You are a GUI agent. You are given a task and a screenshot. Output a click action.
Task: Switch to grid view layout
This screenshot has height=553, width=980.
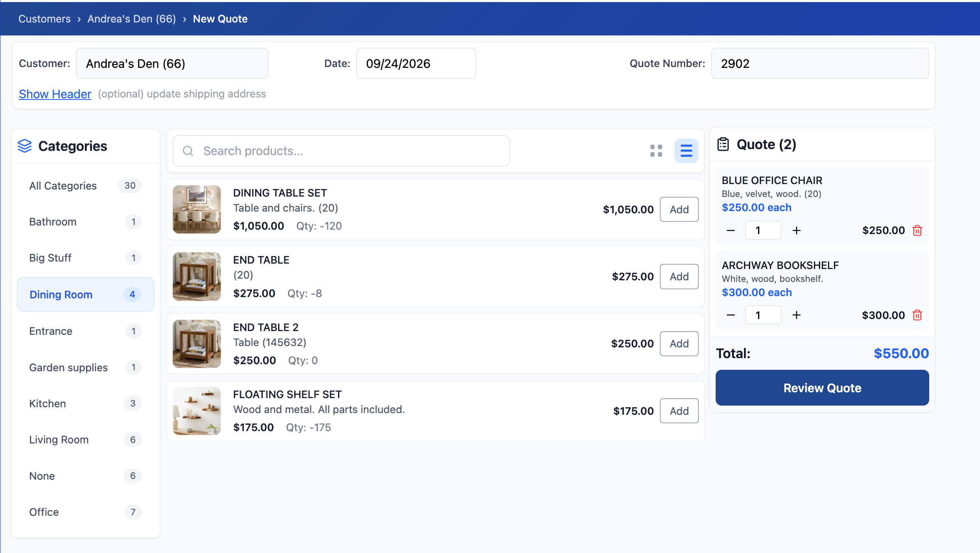[x=656, y=151]
